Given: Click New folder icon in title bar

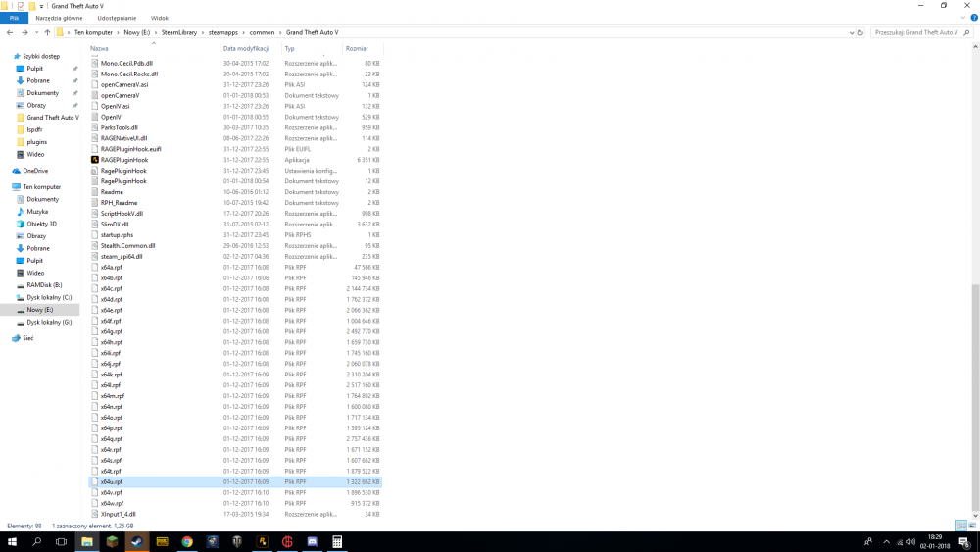Looking at the screenshot, I should [32, 6].
